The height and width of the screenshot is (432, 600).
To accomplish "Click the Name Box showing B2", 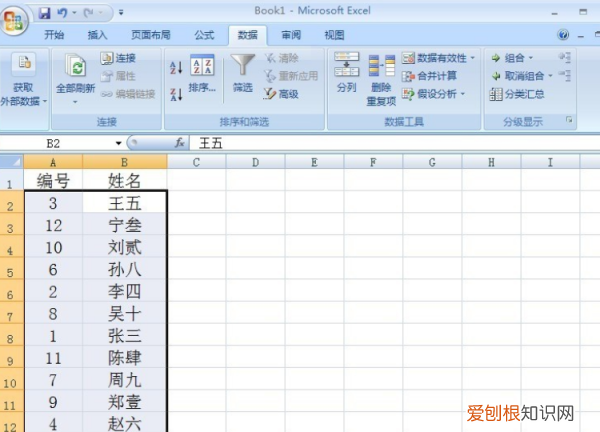I will 54,143.
